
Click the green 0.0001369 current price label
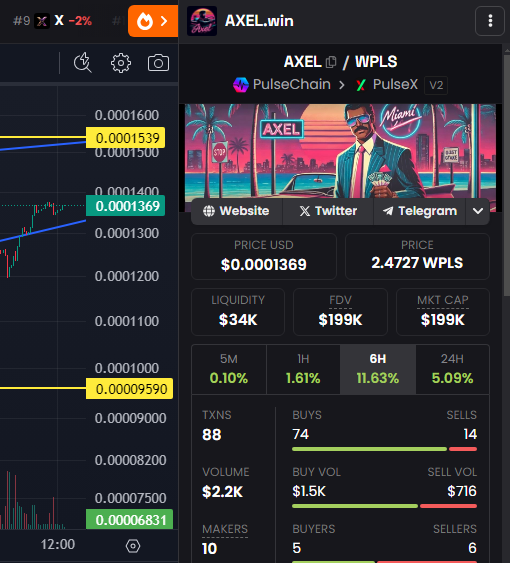[x=125, y=206]
